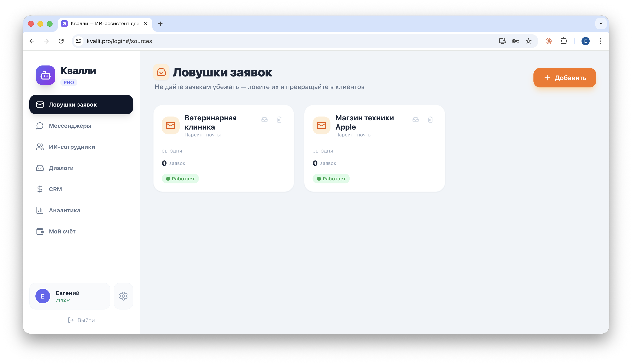The image size is (632, 364).
Task: Click the Квалли robot logo
Action: coord(45,75)
